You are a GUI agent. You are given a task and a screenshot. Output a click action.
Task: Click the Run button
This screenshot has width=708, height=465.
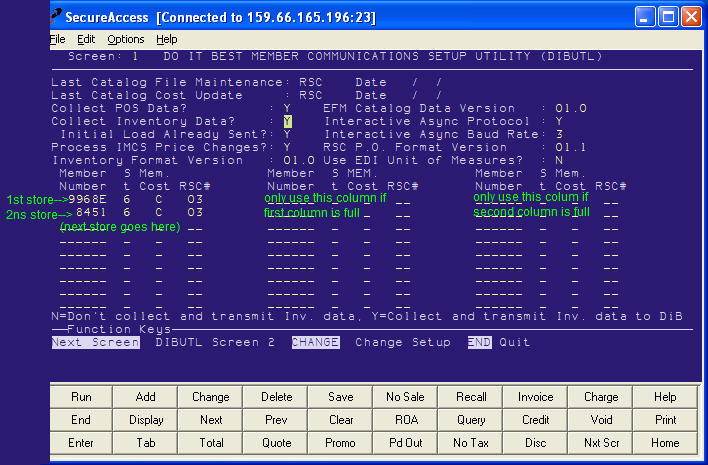(81, 397)
